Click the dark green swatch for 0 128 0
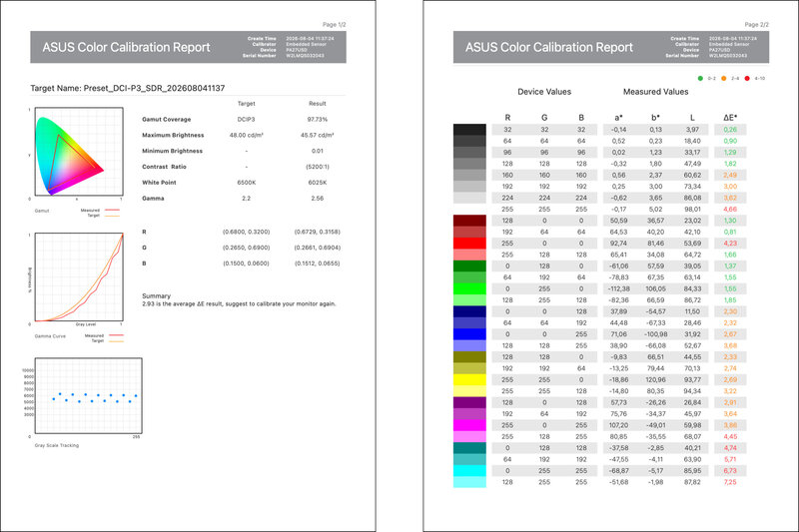 469,266
